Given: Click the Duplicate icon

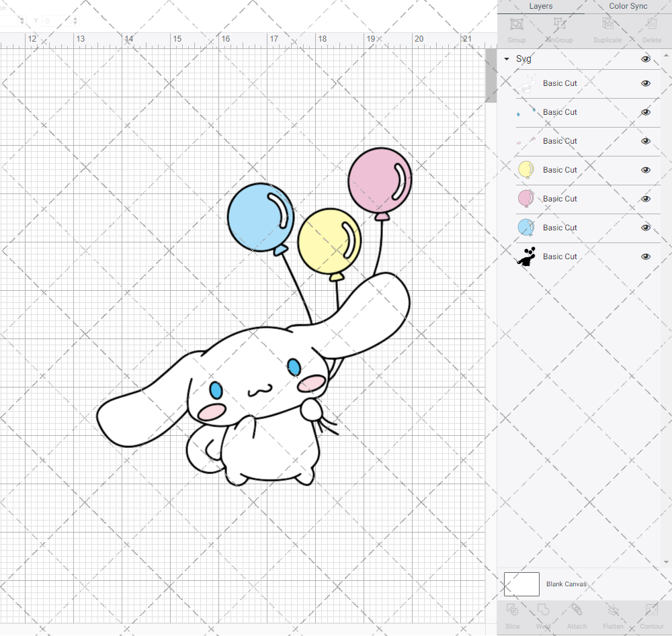Looking at the screenshot, I should [x=607, y=24].
